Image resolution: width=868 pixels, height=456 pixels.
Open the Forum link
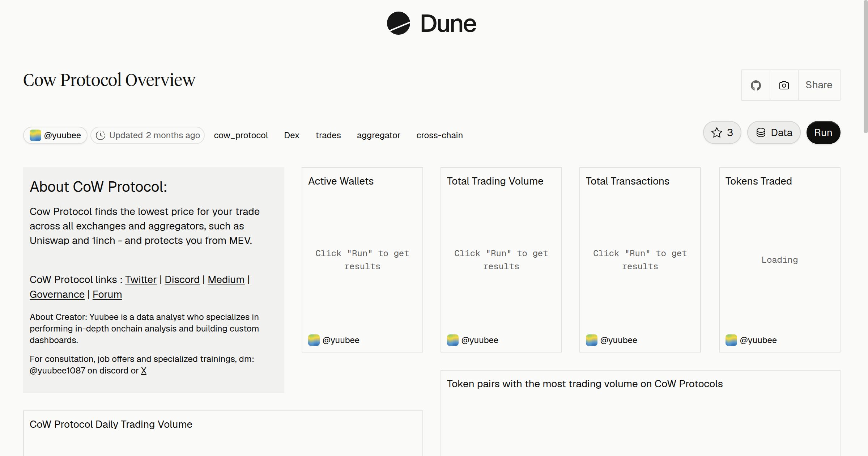(x=107, y=295)
